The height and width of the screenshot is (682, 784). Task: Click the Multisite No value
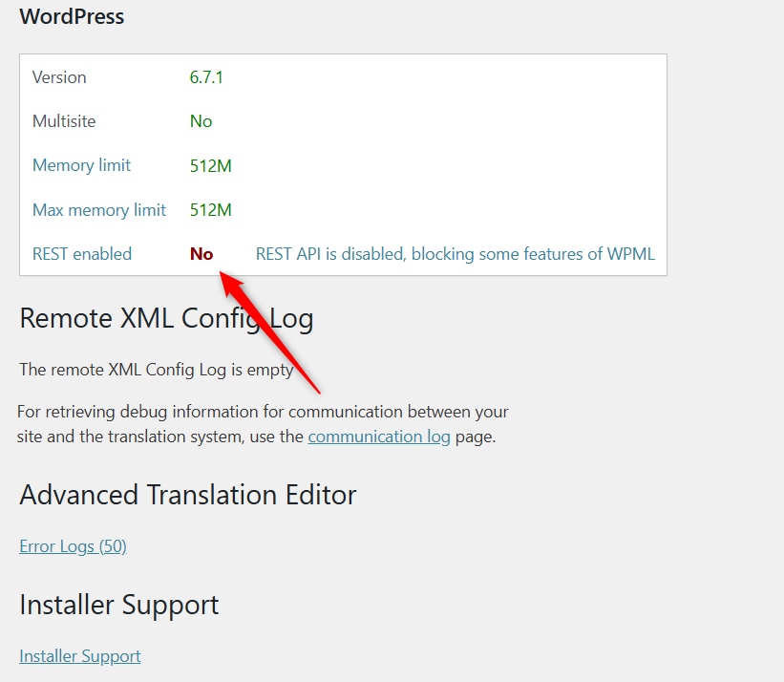(x=201, y=121)
